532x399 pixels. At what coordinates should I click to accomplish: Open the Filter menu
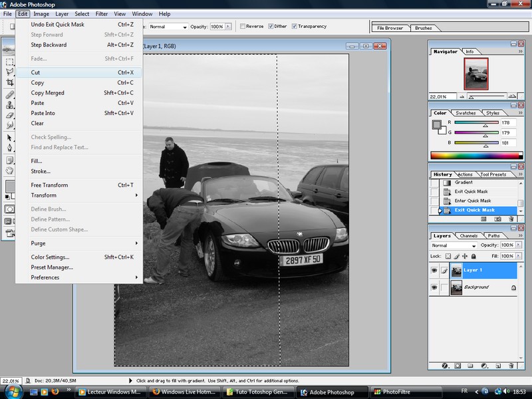point(102,14)
